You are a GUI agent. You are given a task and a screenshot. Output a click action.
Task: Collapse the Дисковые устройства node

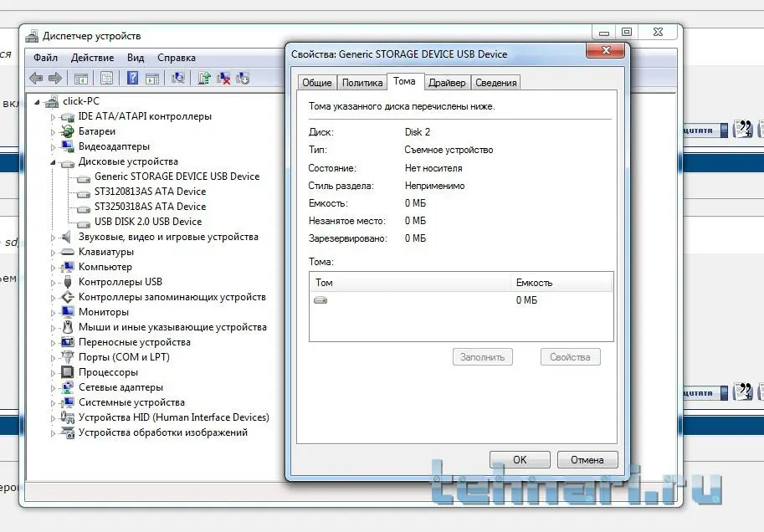point(53,162)
